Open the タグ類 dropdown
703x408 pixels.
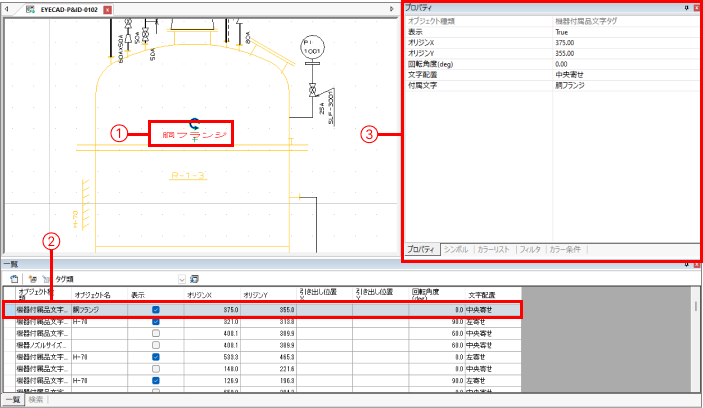click(x=181, y=278)
